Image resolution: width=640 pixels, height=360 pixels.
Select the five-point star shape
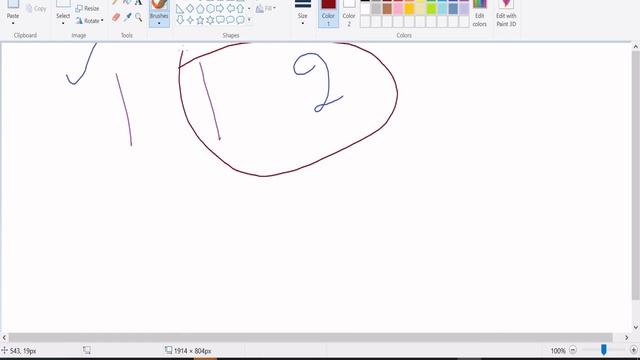point(200,20)
